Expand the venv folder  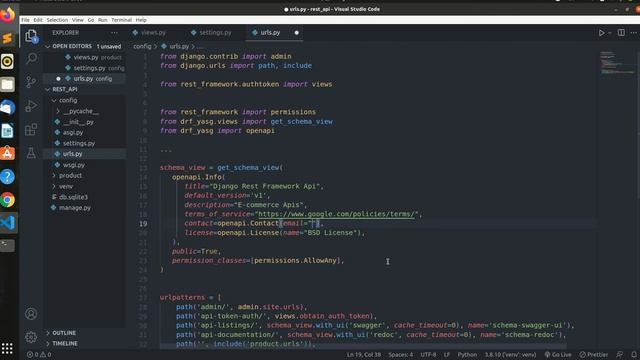(x=54, y=186)
